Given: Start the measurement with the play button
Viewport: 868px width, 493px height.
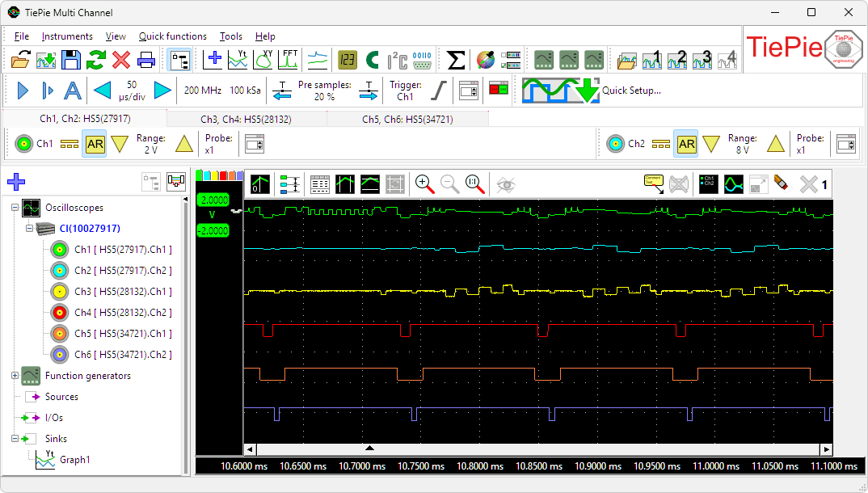Looking at the screenshot, I should point(22,91).
